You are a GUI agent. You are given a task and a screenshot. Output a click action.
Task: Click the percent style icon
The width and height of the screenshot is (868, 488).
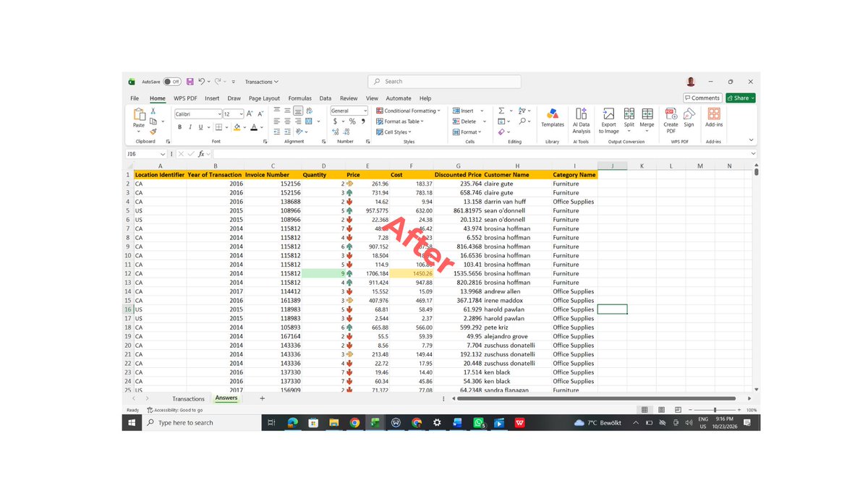(352, 121)
